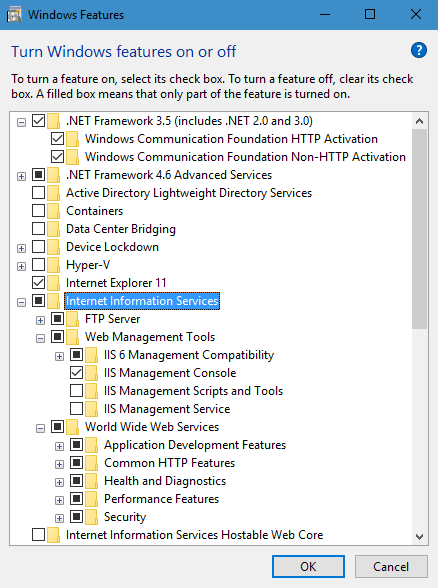The width and height of the screenshot is (438, 588).
Task: Uncheck IIS Management Console checkbox
Action: 76,373
